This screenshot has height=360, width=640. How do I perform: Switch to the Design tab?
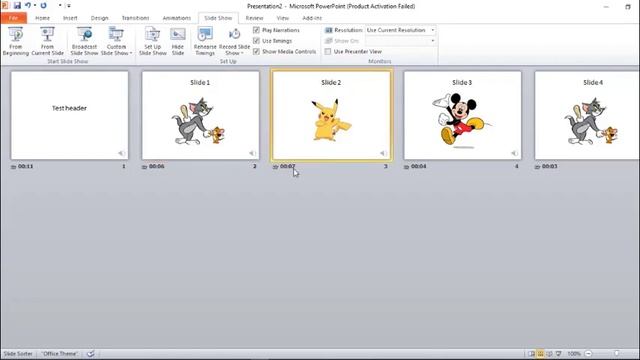coord(100,18)
